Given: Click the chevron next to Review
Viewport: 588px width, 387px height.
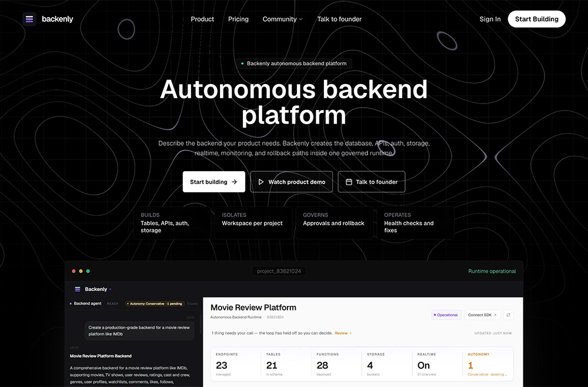Looking at the screenshot, I should [x=350, y=333].
